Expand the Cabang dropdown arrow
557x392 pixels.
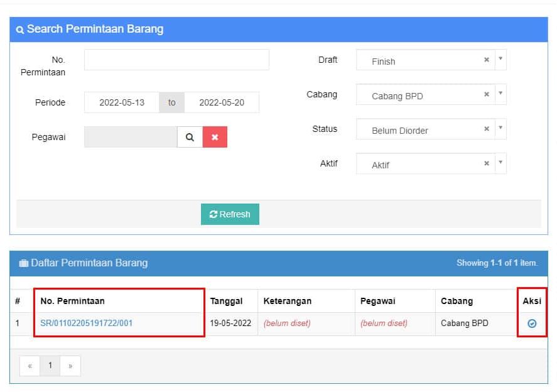(x=500, y=94)
